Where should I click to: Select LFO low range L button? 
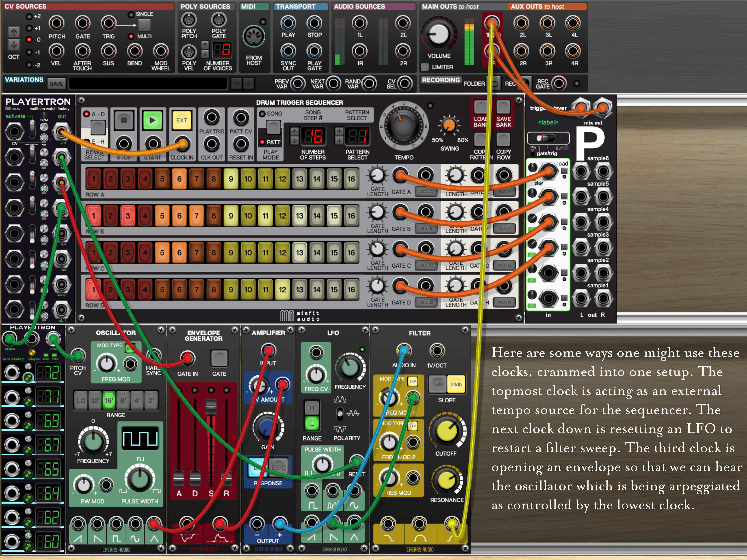click(312, 424)
